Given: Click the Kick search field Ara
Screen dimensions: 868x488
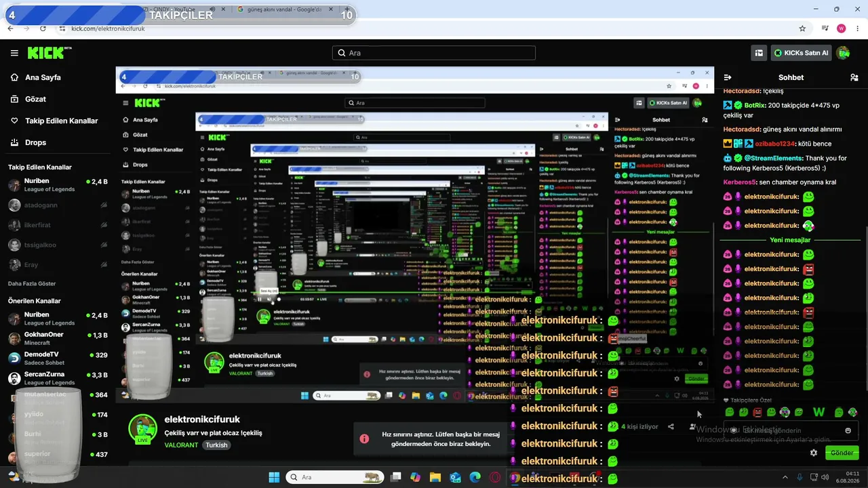Looking at the screenshot, I should click(x=434, y=53).
